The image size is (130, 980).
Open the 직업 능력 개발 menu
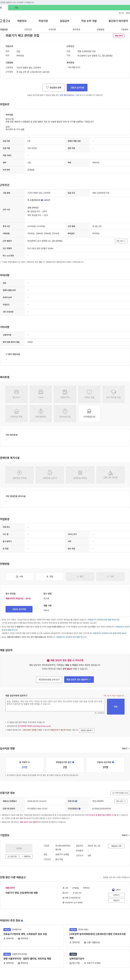[89, 21]
